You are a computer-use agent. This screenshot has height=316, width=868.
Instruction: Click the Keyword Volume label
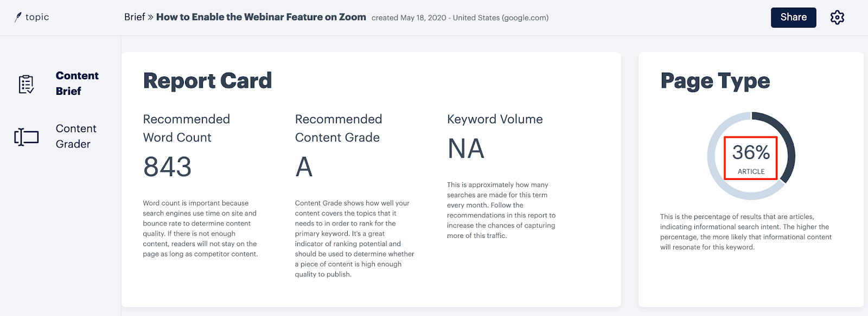point(495,119)
